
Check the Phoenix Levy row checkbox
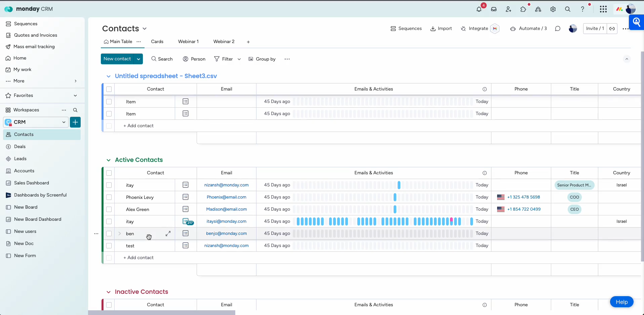tap(109, 197)
